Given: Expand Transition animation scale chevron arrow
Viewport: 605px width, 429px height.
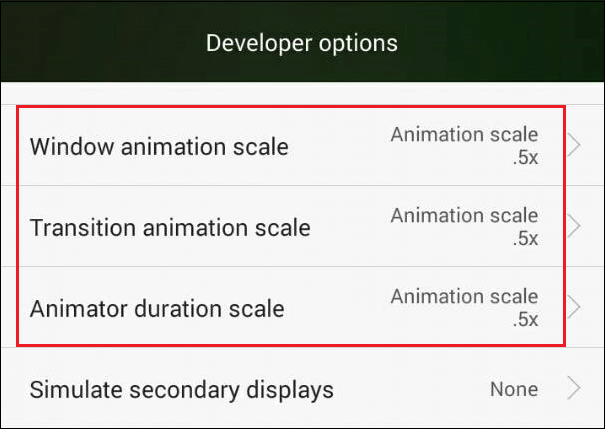Looking at the screenshot, I should (574, 226).
